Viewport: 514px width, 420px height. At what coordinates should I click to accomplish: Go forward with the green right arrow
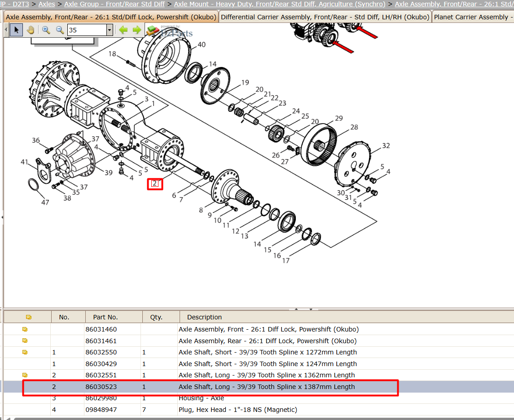pos(137,30)
